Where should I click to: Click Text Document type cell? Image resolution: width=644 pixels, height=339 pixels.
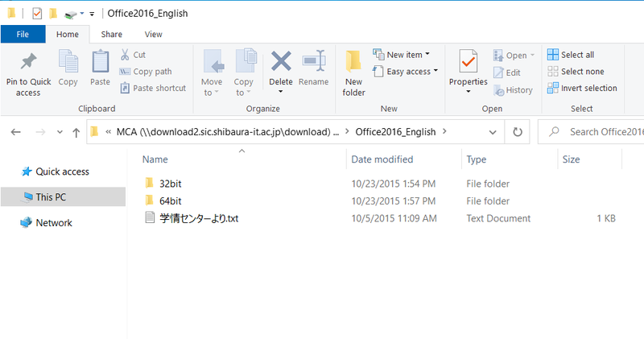coord(498,218)
